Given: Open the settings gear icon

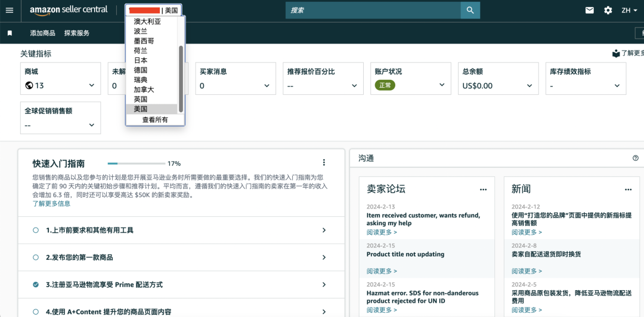Looking at the screenshot, I should pyautogui.click(x=608, y=10).
